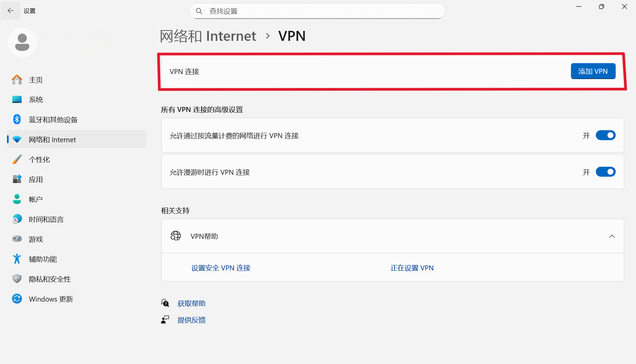Click 网络和 Internet breadcrumb in header
Image resolution: width=636 pixels, height=364 pixels.
click(x=208, y=36)
